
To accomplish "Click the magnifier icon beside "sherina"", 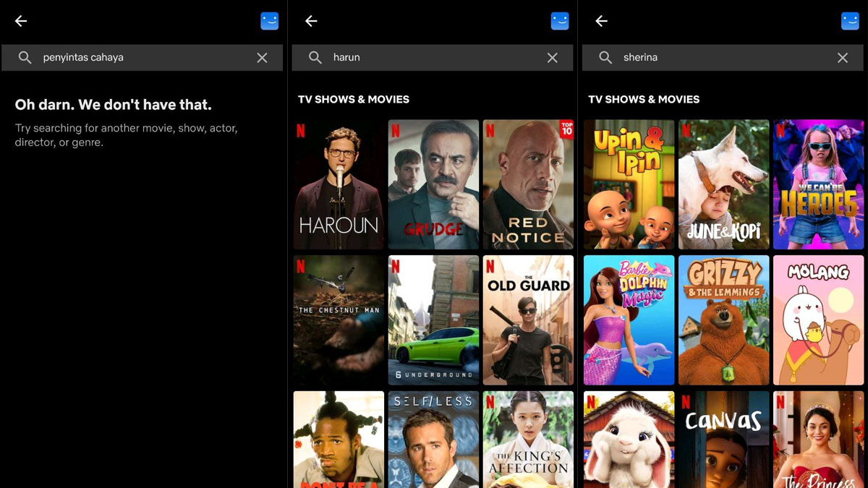I will [x=605, y=58].
